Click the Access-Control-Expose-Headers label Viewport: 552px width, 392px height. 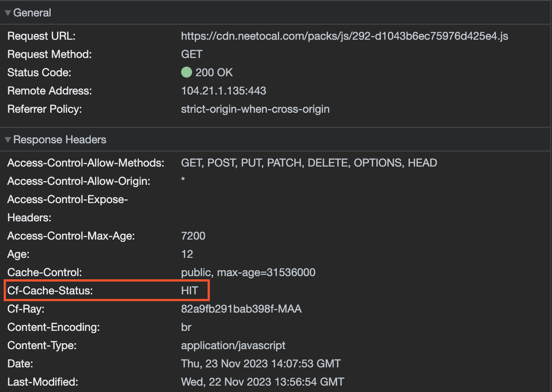coord(68,208)
